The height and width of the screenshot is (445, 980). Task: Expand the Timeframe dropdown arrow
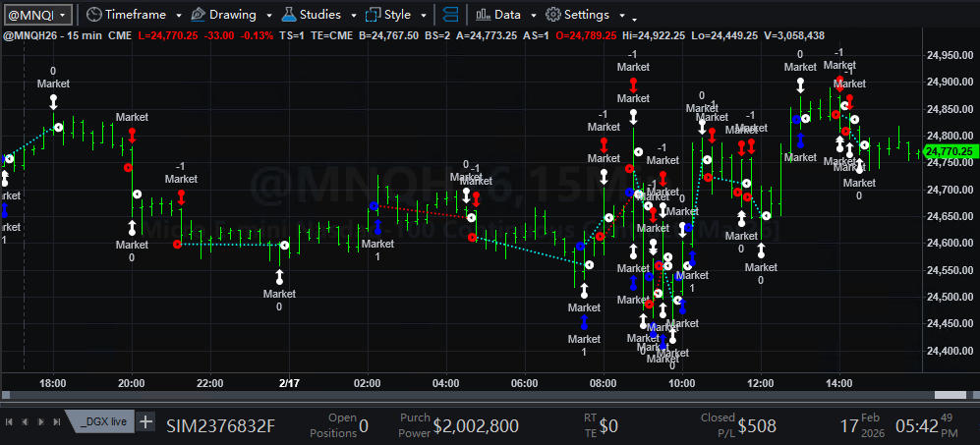click(x=176, y=16)
